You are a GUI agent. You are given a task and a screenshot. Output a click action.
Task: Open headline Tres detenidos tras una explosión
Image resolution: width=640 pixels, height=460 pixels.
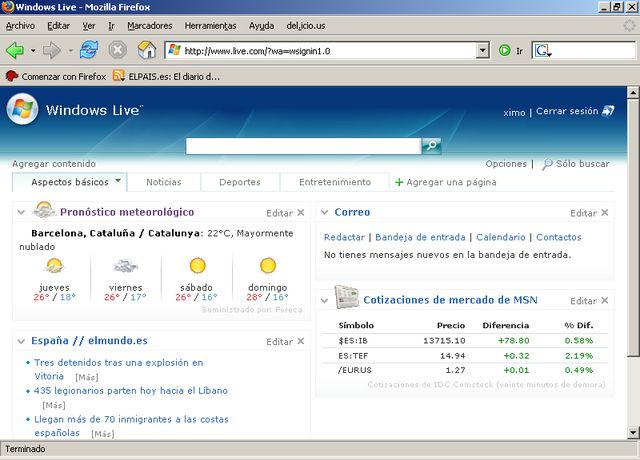[x=118, y=369]
